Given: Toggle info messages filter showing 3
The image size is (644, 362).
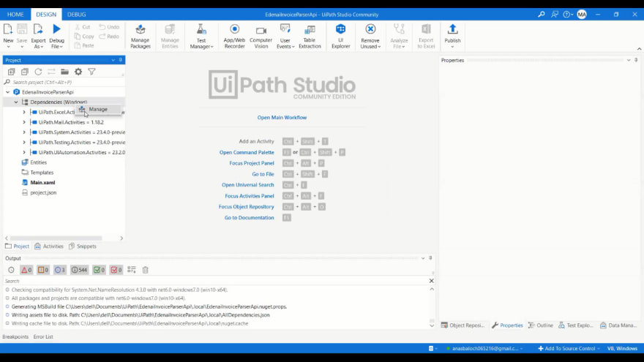Looking at the screenshot, I should click(59, 270).
